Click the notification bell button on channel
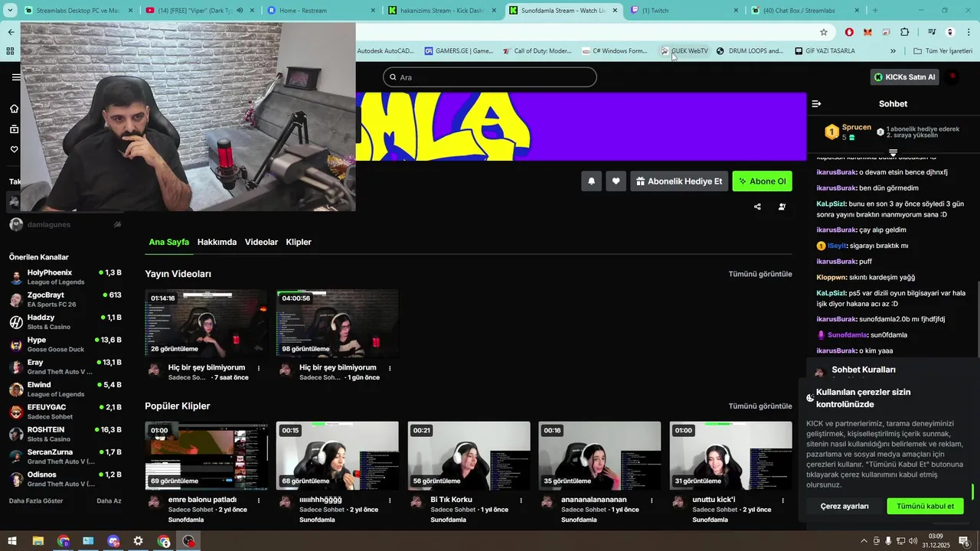Screen dimensions: 980x551 591,181
